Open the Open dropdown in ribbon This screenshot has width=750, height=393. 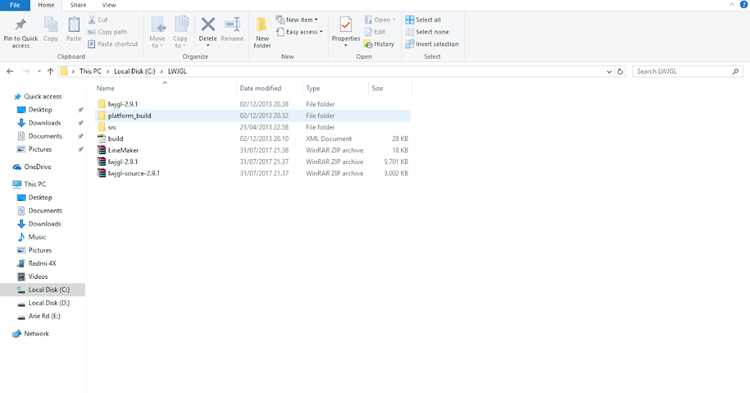pos(380,20)
